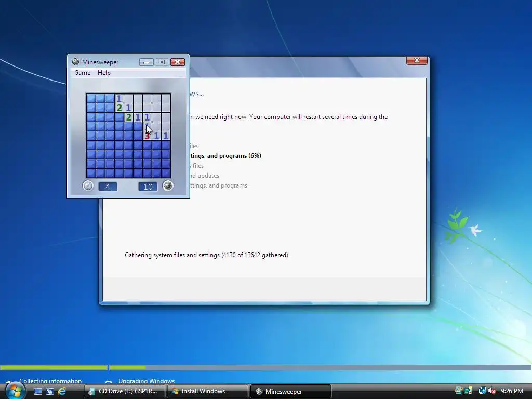
Task: Click the Show Desktop quick launch icon
Action: point(38,392)
